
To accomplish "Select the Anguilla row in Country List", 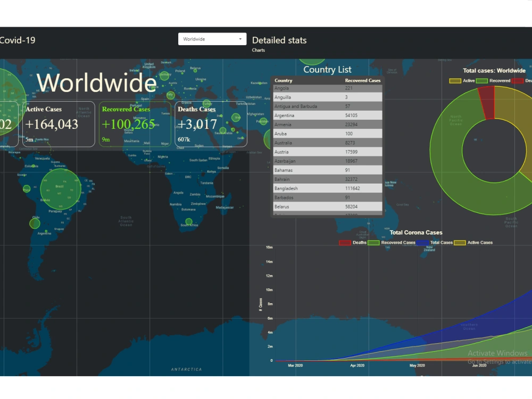I will (x=328, y=97).
